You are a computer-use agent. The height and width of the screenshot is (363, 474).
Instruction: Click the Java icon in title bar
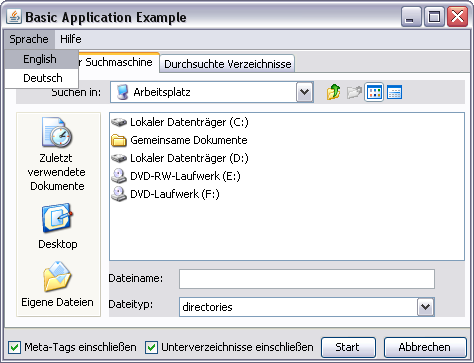[14, 16]
